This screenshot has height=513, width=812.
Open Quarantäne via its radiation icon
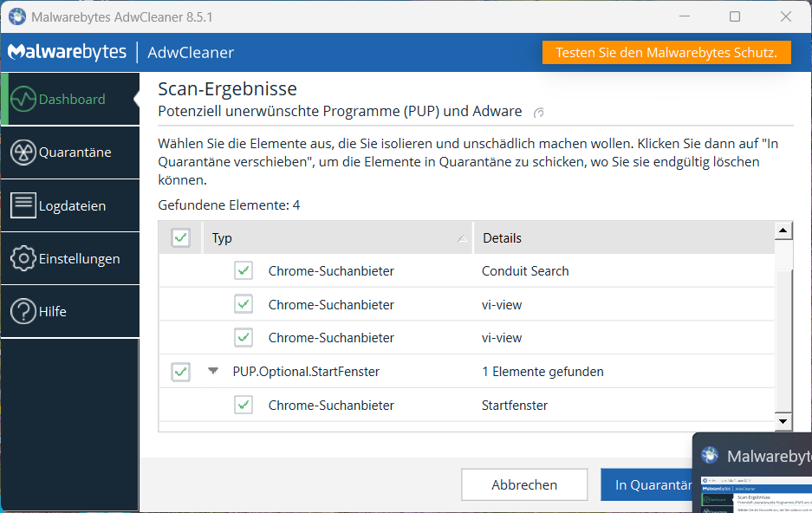pyautogui.click(x=23, y=153)
